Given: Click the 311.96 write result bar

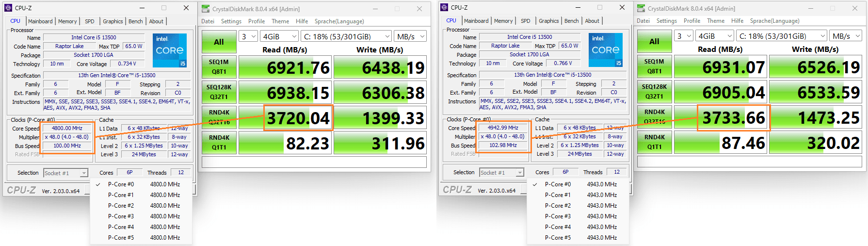Looking at the screenshot, I should pyautogui.click(x=380, y=143).
